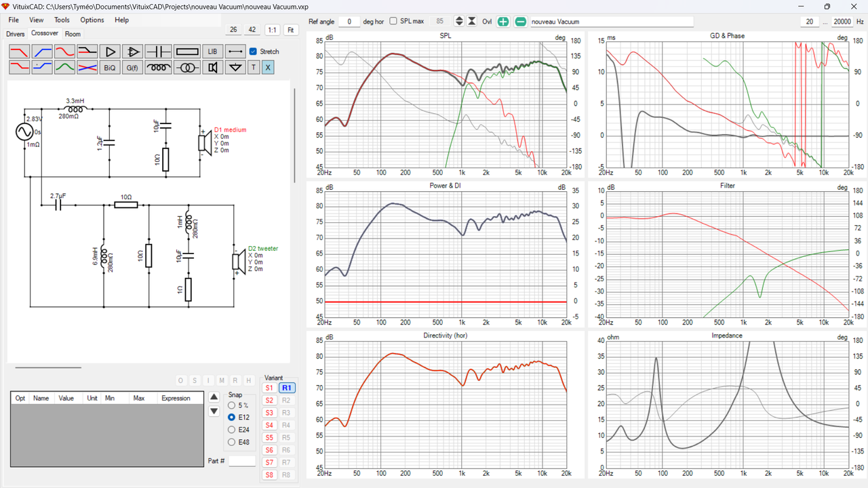The height and width of the screenshot is (488, 868).
Task: Add a G(f) transfer function block
Action: (133, 67)
